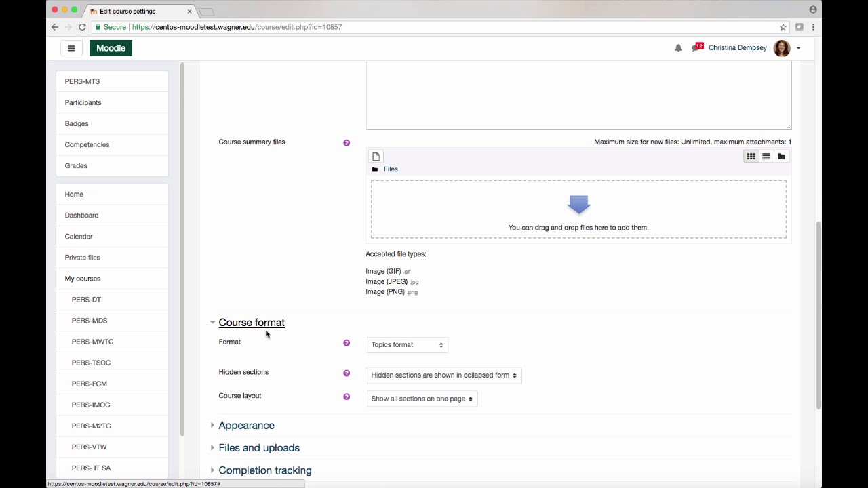This screenshot has height=488, width=868.
Task: Open the PERS-MDS course link
Action: click(x=112, y=320)
